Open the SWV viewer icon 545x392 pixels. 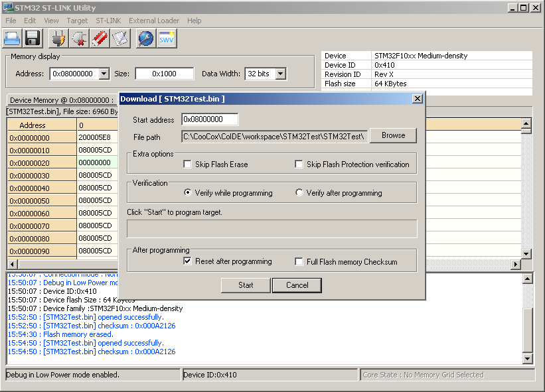click(x=166, y=38)
